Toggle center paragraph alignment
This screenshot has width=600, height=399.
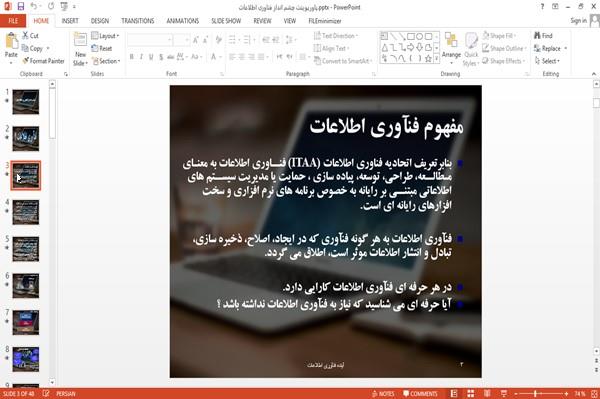tap(242, 57)
